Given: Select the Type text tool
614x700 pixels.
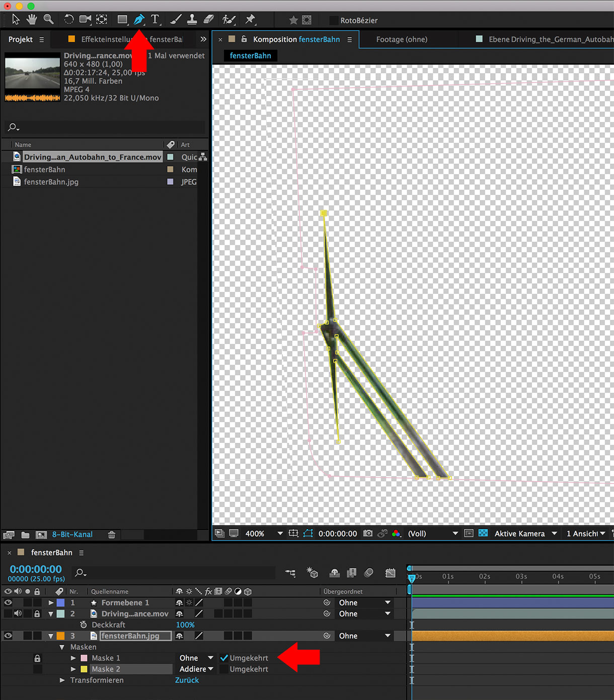Looking at the screenshot, I should [155, 20].
